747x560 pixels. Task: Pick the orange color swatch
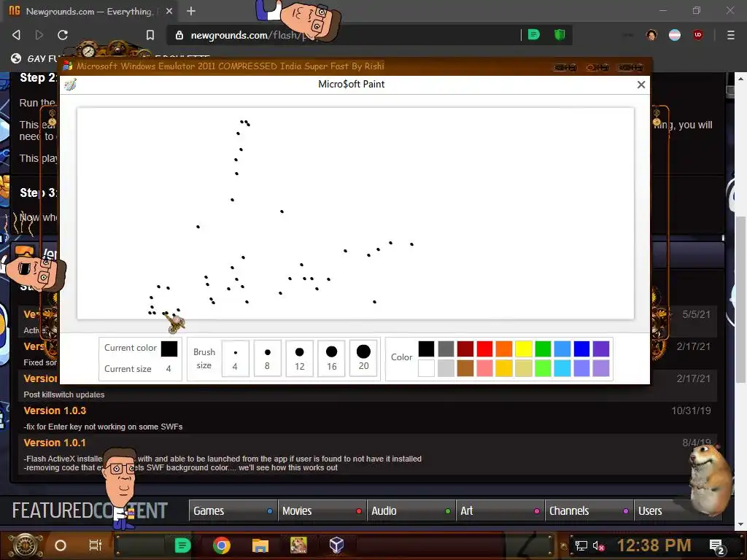point(504,349)
